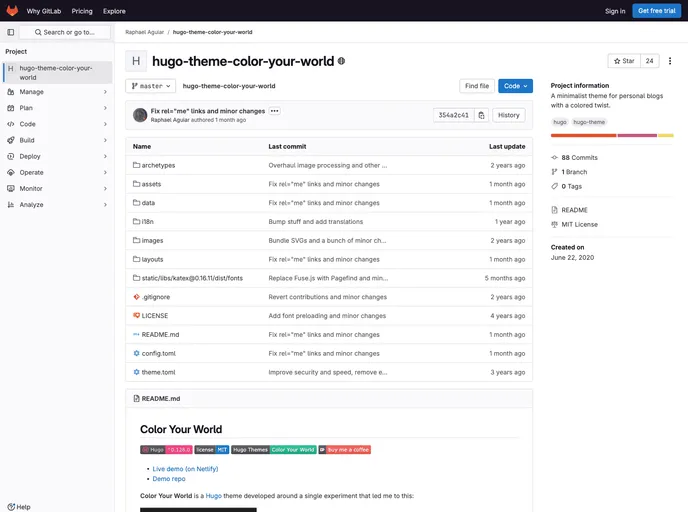The height and width of the screenshot is (512, 688).
Task: Click the public visibility globe icon
Action: (341, 61)
